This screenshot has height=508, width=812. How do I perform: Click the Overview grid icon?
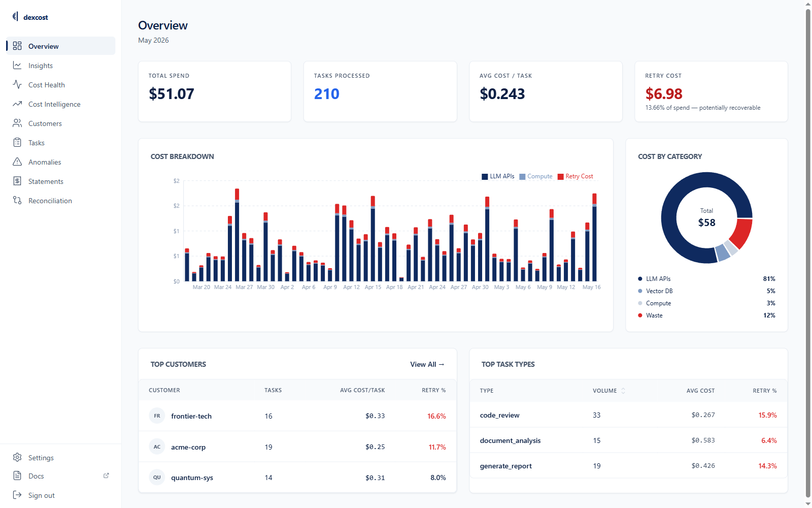pyautogui.click(x=17, y=46)
